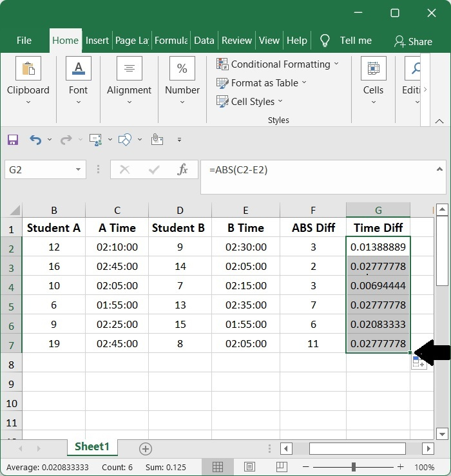The height and width of the screenshot is (476, 451).
Task: Click the Editing search icon
Action: 413,68
